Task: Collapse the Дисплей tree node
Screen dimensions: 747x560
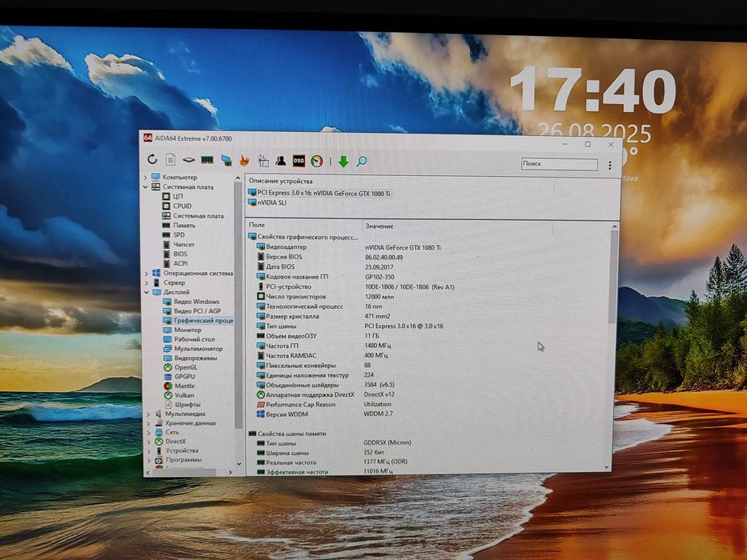Action: point(147,292)
